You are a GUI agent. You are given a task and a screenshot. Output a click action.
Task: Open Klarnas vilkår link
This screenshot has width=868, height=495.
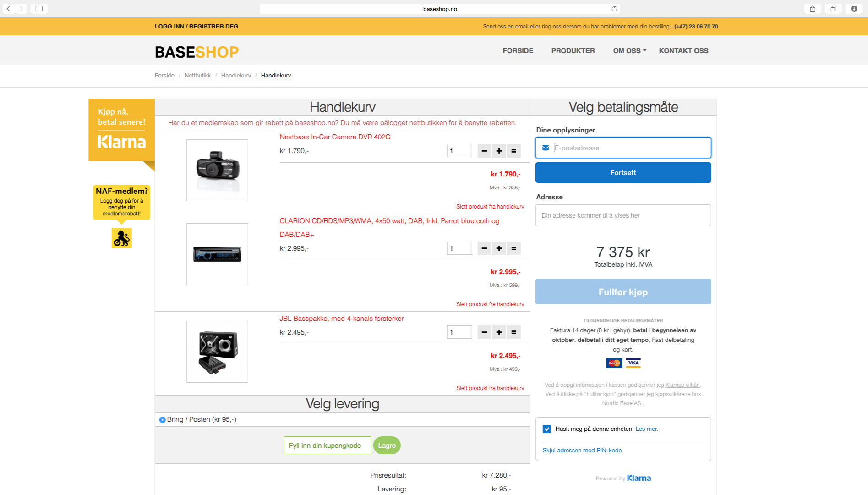tap(682, 385)
